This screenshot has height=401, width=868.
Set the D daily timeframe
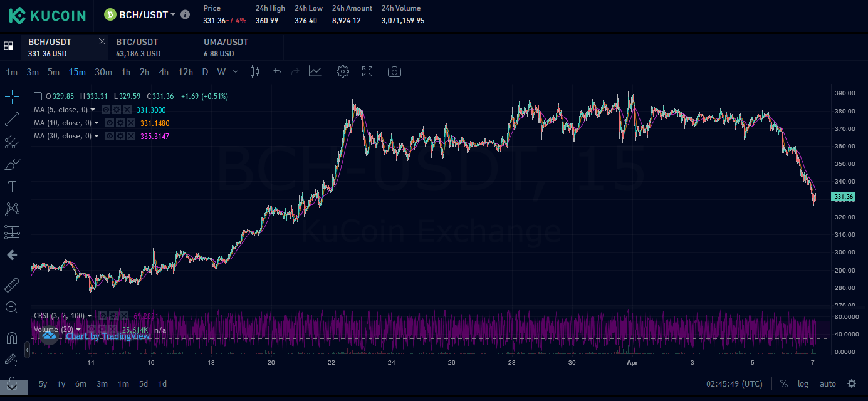pos(205,72)
